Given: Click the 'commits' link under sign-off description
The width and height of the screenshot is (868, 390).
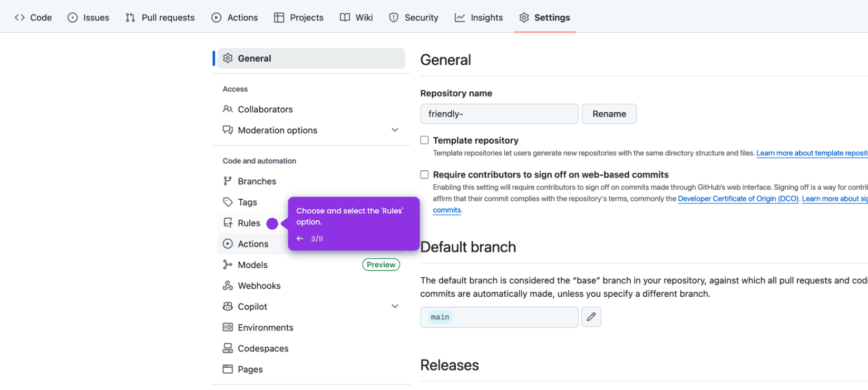Looking at the screenshot, I should coord(447,210).
